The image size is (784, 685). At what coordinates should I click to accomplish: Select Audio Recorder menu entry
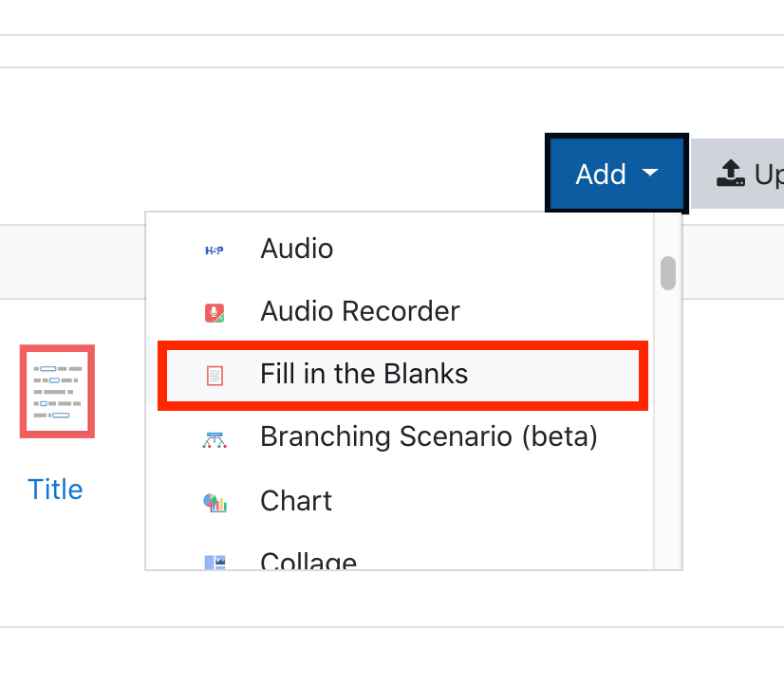coord(400,311)
